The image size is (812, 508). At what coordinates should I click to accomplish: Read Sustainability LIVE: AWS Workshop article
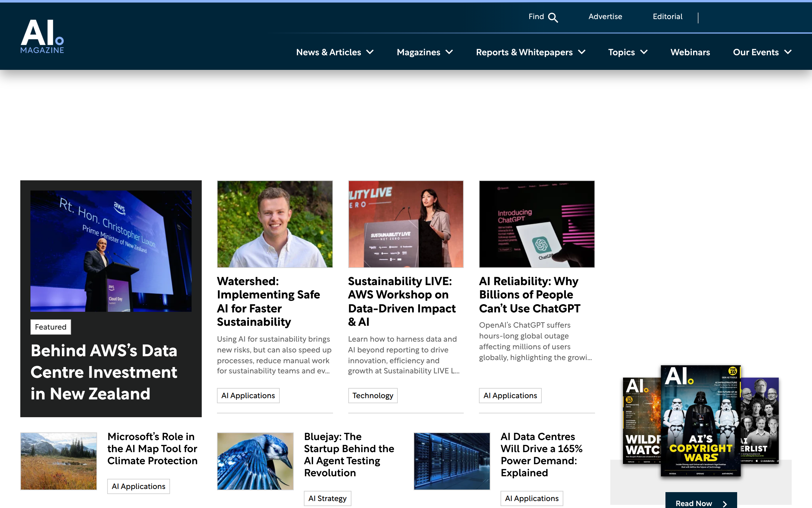[x=402, y=301]
